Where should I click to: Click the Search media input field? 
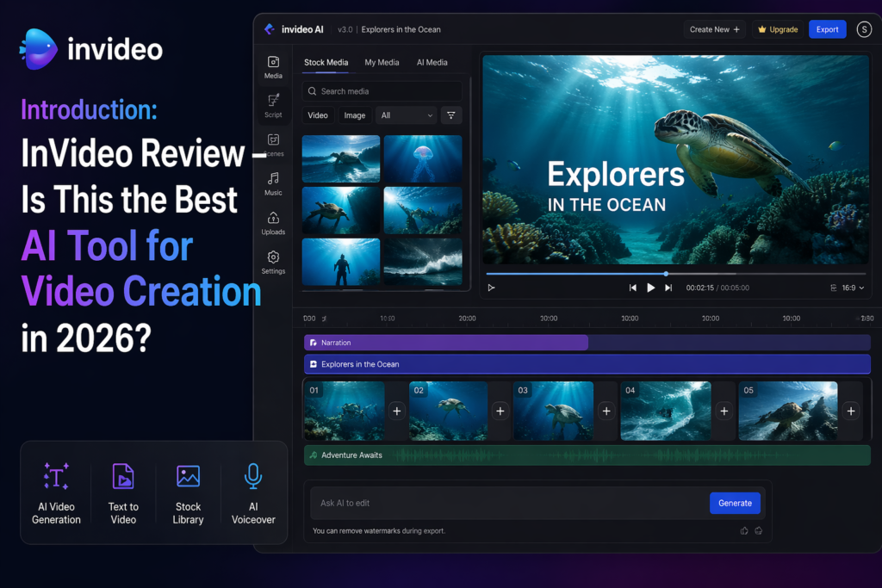(x=382, y=91)
